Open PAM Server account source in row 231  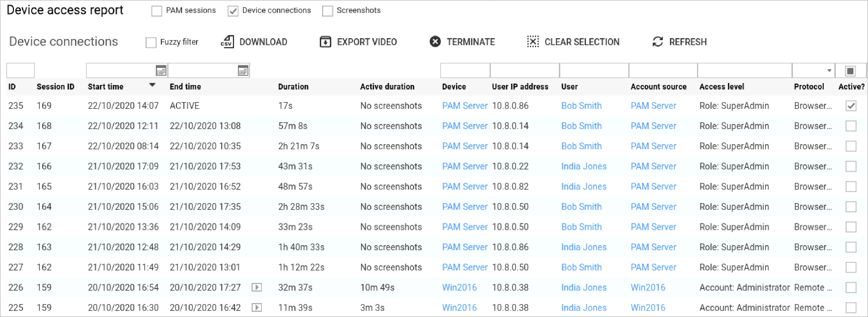tap(653, 187)
